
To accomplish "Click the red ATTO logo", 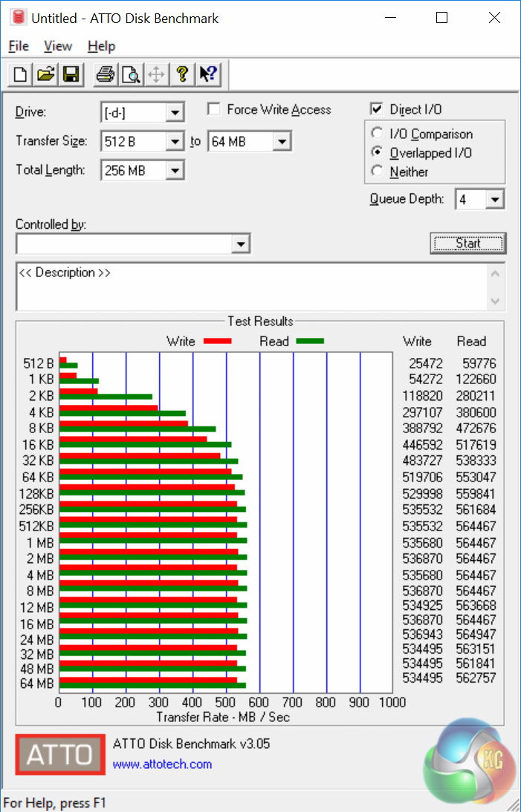I will 60,754.
